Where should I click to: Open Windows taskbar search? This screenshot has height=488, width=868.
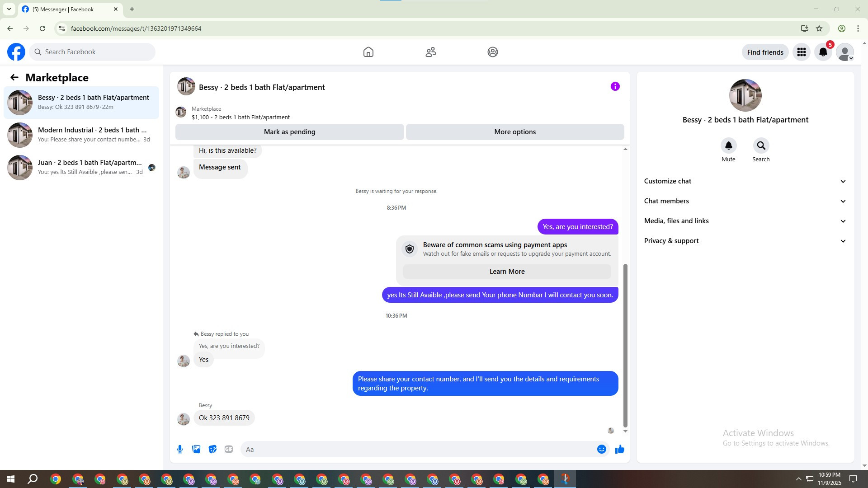[x=33, y=479]
